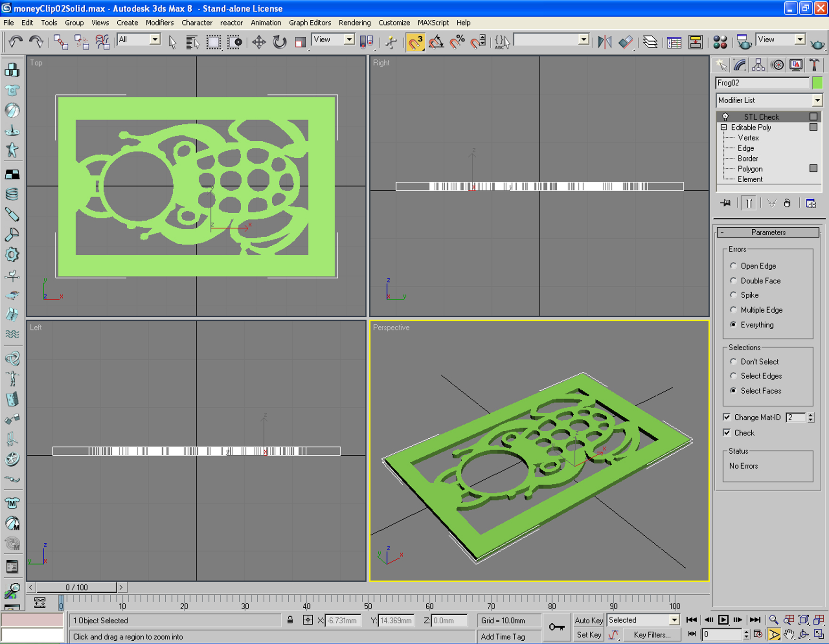Activate Select and Move tool
829x644 pixels.
point(259,42)
